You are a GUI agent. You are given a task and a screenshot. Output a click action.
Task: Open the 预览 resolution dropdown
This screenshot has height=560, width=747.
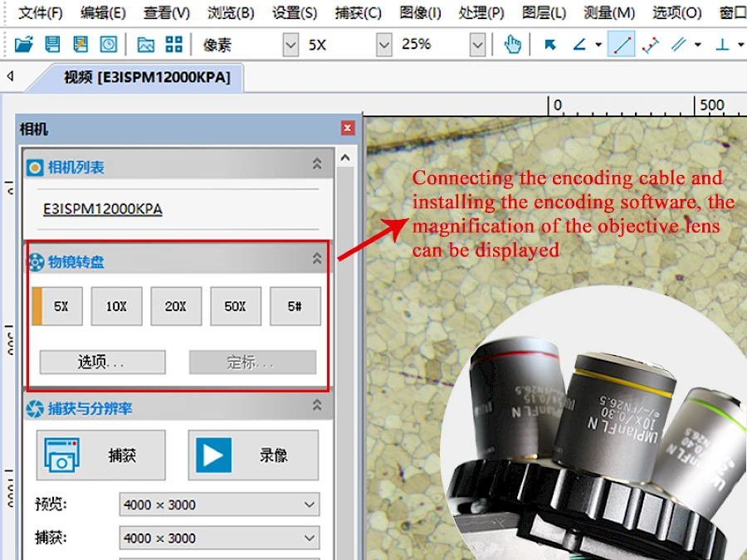pyautogui.click(x=220, y=504)
